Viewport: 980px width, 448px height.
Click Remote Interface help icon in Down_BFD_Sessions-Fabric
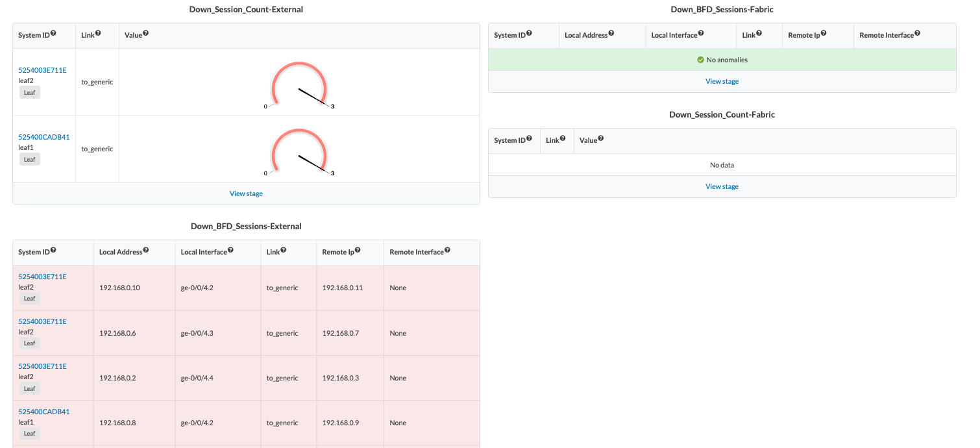tap(917, 32)
